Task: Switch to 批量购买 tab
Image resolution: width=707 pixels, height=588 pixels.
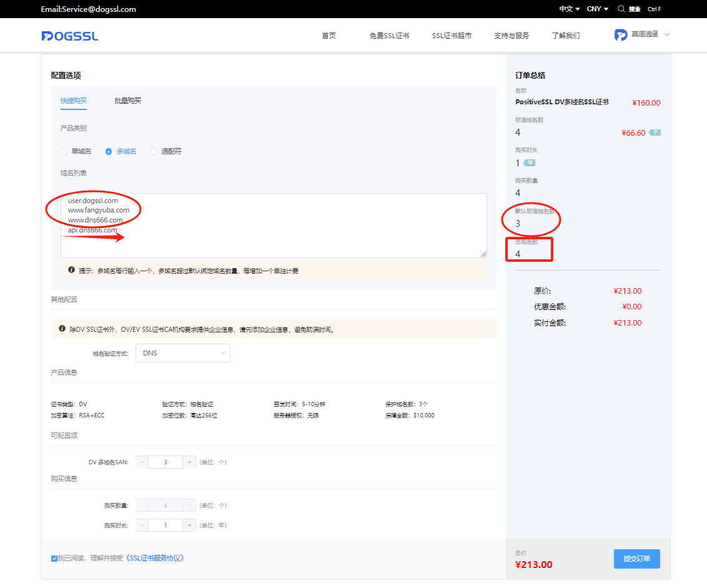Action: pos(127,101)
